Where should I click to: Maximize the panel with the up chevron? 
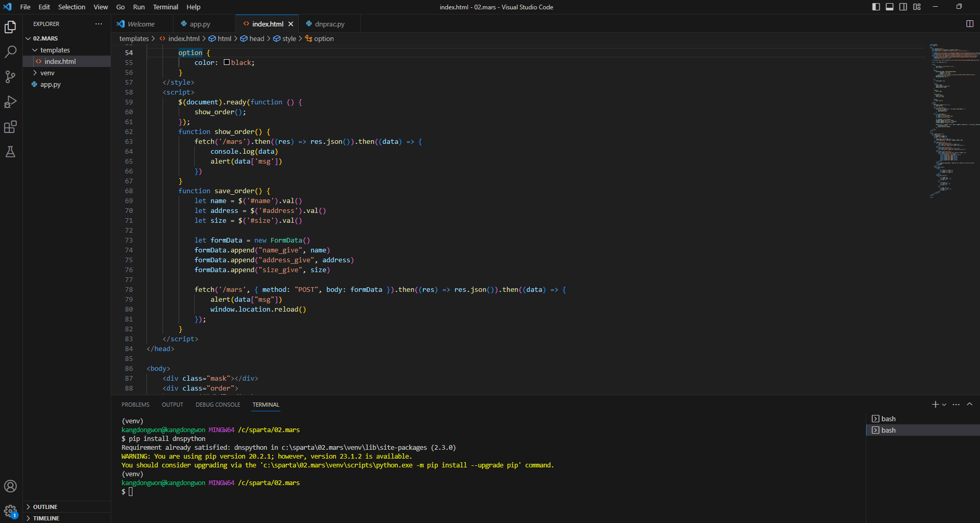tap(970, 405)
